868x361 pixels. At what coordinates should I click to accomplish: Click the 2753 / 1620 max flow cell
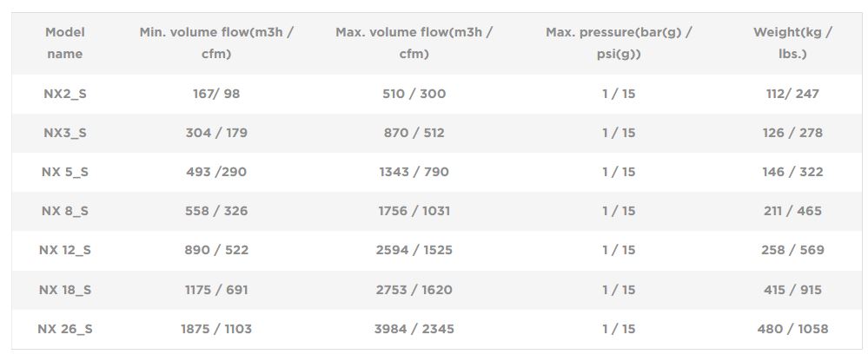[x=414, y=290]
